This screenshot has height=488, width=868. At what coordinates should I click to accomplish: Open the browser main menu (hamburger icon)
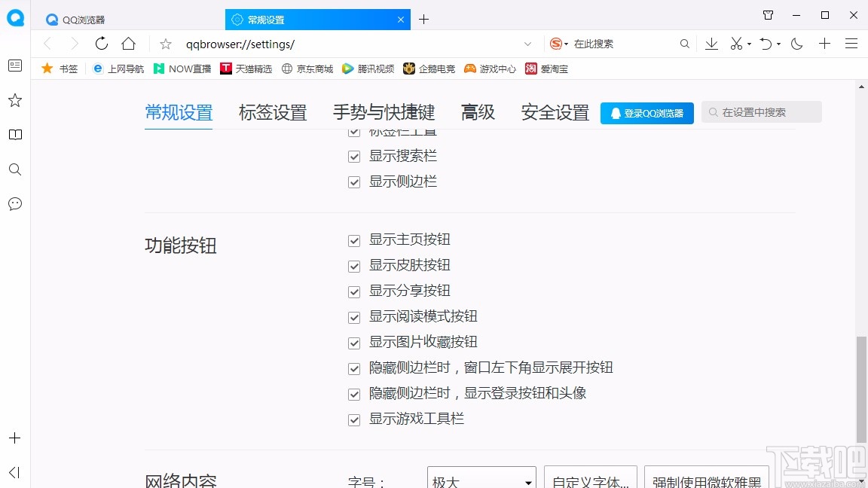[x=852, y=44]
